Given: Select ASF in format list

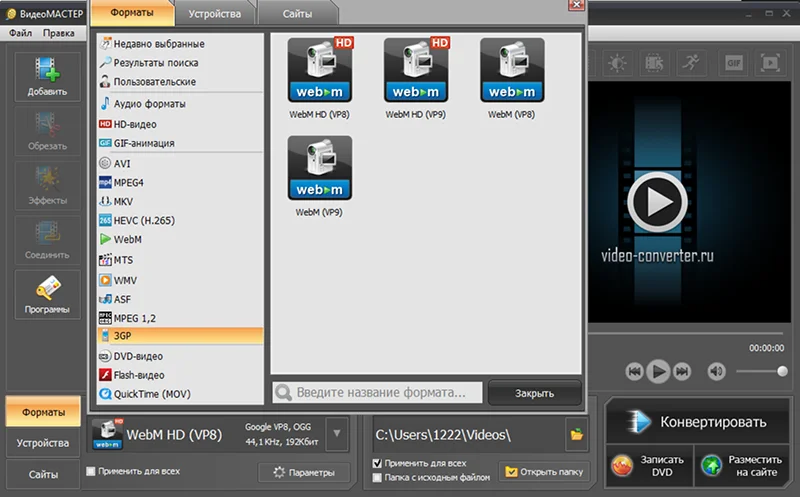Looking at the screenshot, I should coord(180,299).
